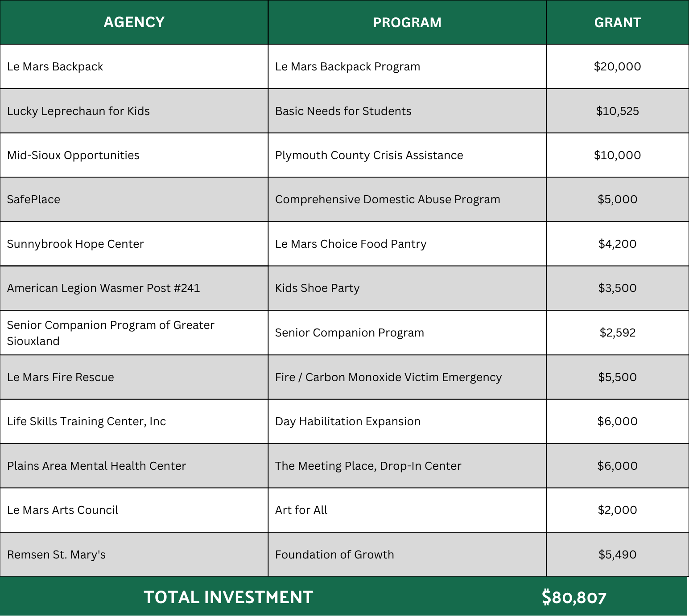689x616 pixels.
Task: Click the TOTAL INVESTMENT label
Action: (x=228, y=597)
